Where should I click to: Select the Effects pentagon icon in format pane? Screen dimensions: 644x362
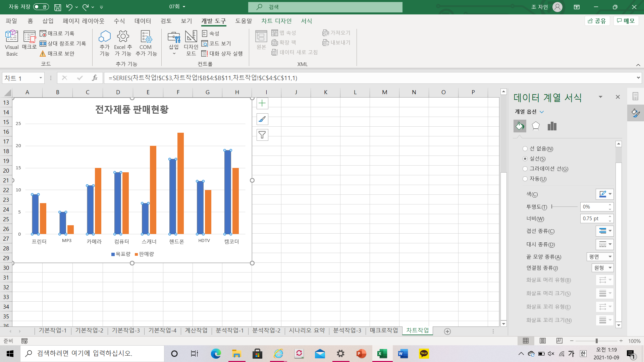(536, 126)
